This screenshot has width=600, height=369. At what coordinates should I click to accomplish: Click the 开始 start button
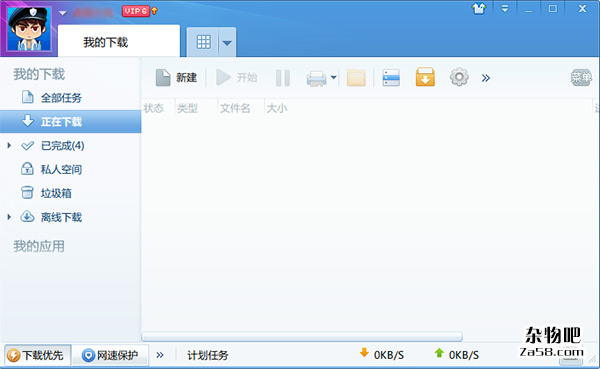pos(236,78)
